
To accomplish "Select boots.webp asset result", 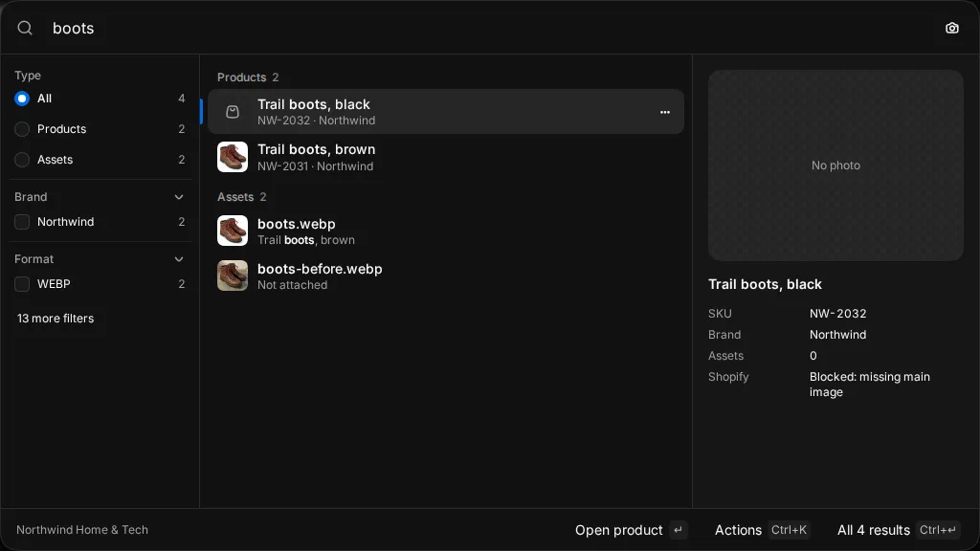I will click(x=446, y=231).
